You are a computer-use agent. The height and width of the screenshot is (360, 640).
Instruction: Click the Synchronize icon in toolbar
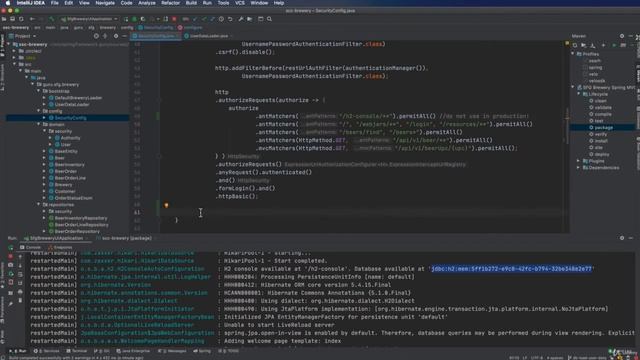coord(21,19)
